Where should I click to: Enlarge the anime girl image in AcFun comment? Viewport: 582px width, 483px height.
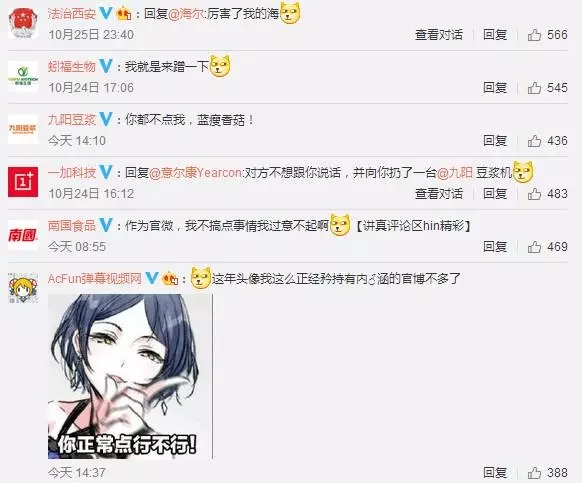pyautogui.click(x=130, y=376)
